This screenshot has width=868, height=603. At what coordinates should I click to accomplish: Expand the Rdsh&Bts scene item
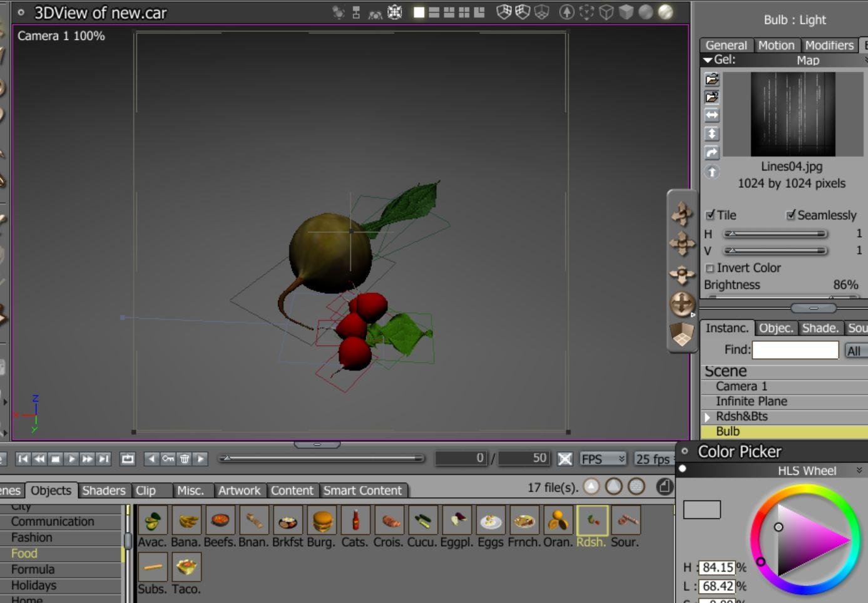(x=707, y=417)
